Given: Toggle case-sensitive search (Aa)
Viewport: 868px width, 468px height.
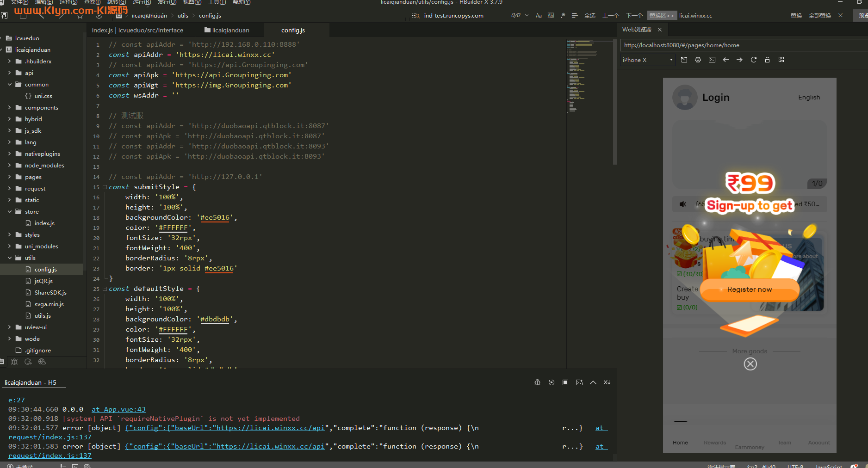Looking at the screenshot, I should pos(539,16).
